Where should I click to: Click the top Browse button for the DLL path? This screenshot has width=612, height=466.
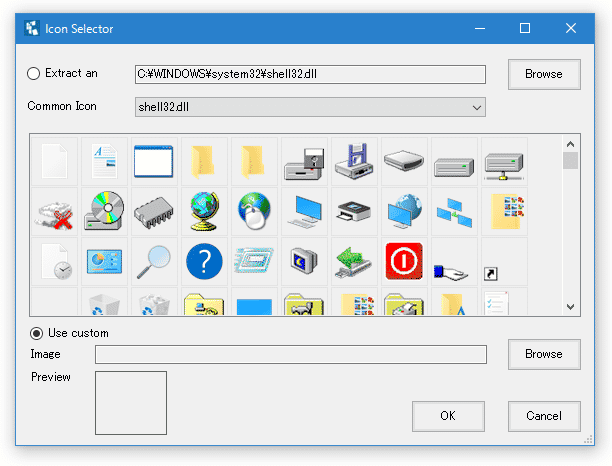(x=544, y=74)
